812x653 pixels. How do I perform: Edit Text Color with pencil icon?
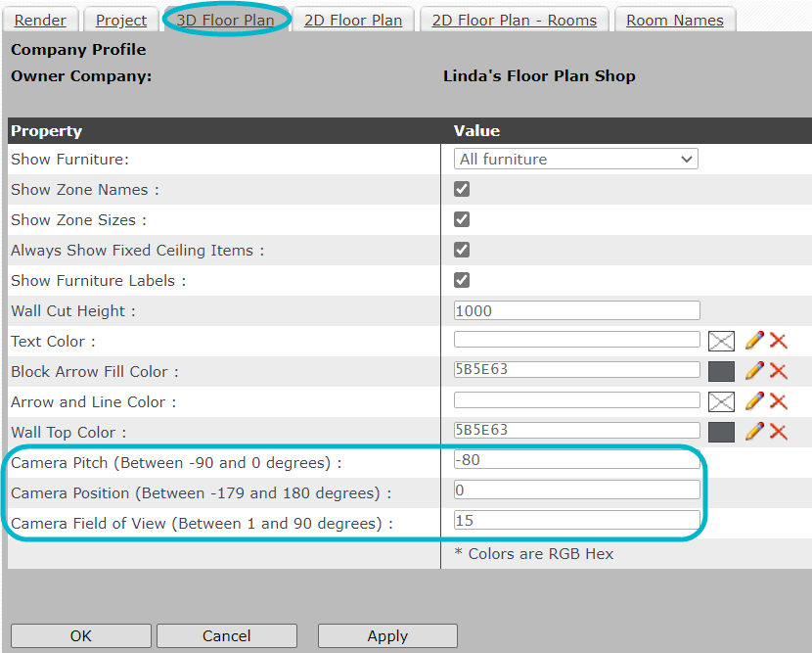754,341
